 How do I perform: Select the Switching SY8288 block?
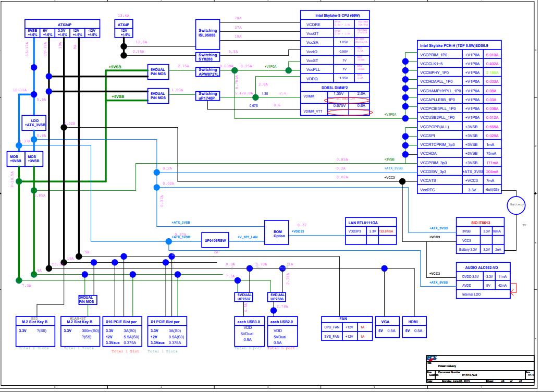(x=207, y=57)
